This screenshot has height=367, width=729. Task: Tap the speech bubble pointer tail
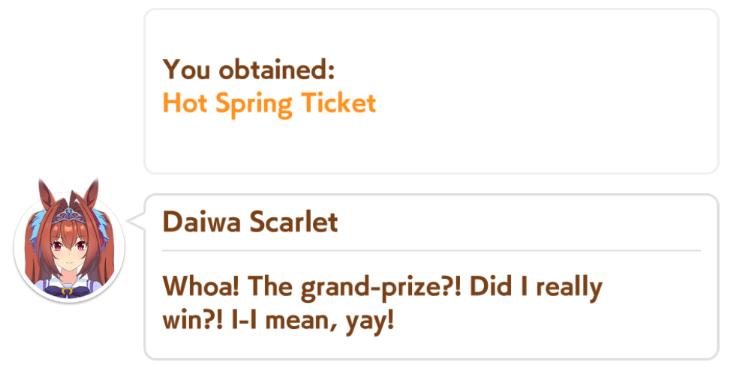click(x=136, y=221)
